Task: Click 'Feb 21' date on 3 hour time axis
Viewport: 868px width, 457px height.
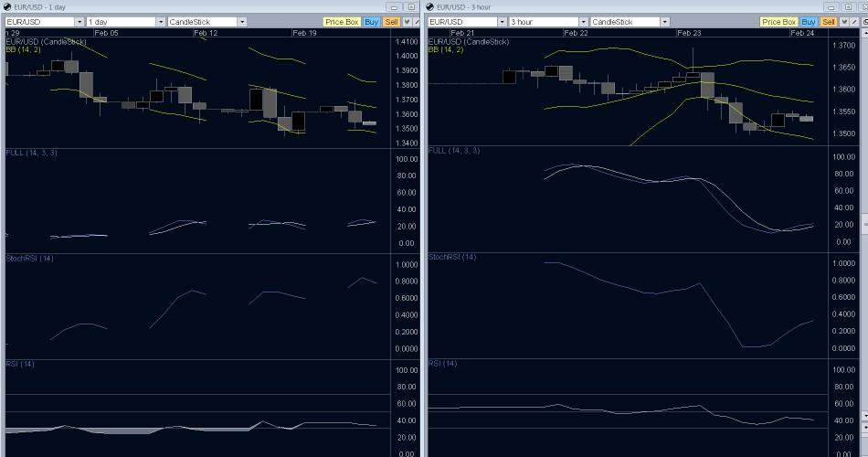Action: 462,33
